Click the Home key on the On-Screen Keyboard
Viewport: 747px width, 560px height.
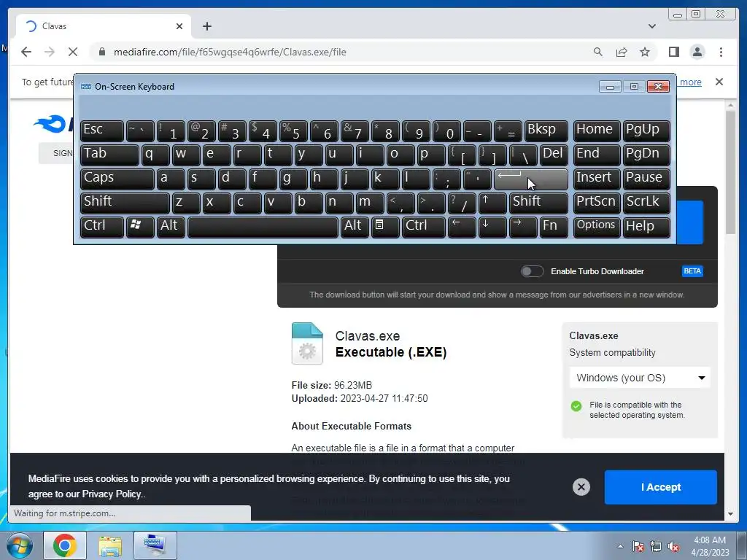point(597,131)
